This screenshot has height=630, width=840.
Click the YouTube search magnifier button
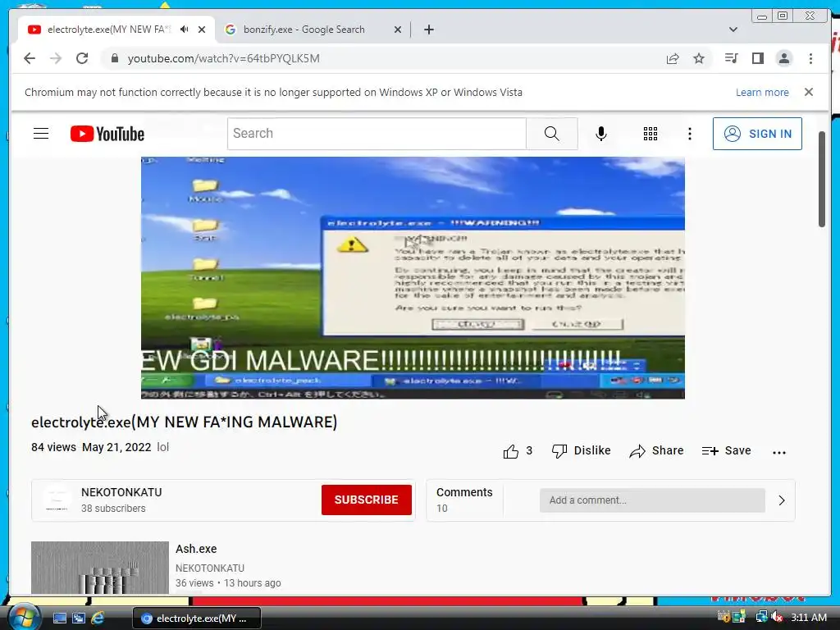552,134
